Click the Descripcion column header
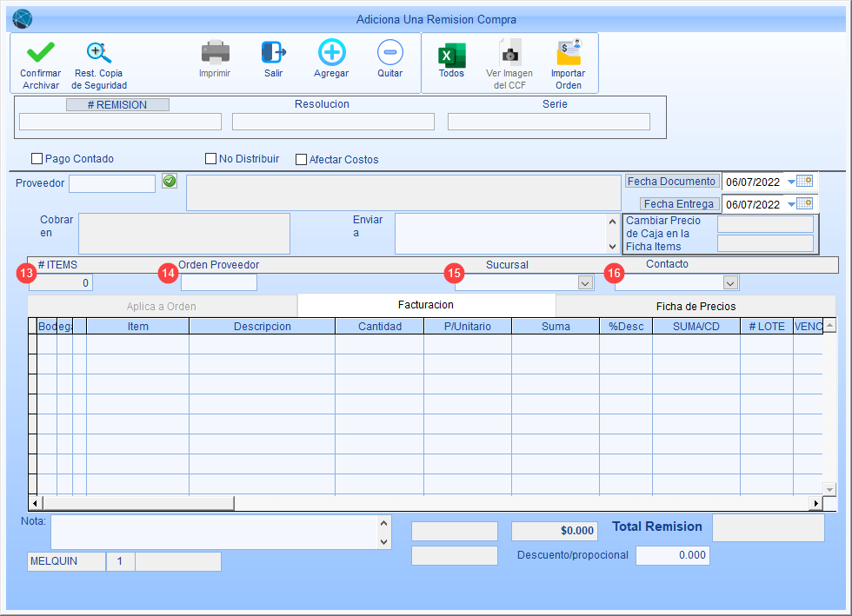852x616 pixels. [263, 327]
